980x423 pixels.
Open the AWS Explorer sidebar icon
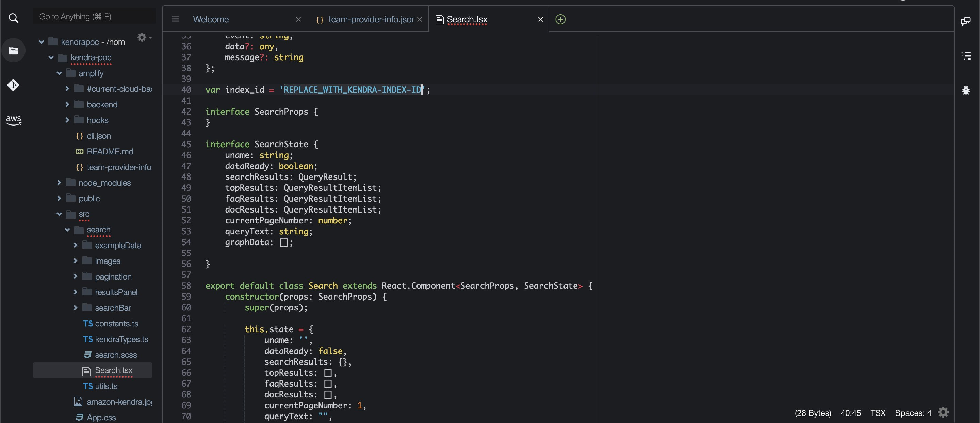tap(13, 120)
